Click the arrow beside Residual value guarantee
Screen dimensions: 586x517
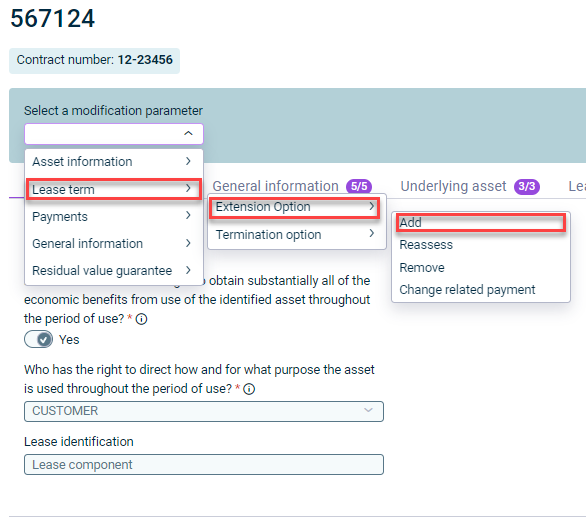(x=188, y=270)
